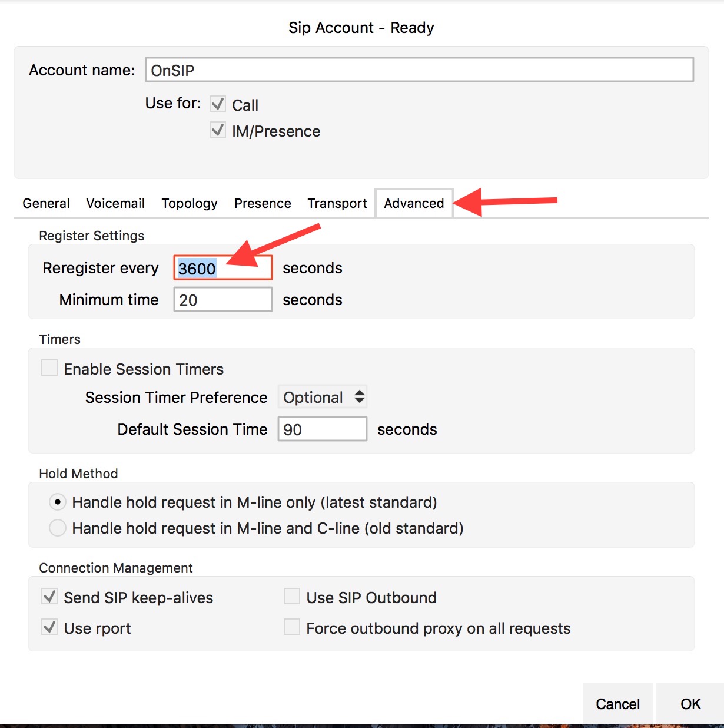Enable Session Timers
The width and height of the screenshot is (724, 728).
pyautogui.click(x=49, y=368)
